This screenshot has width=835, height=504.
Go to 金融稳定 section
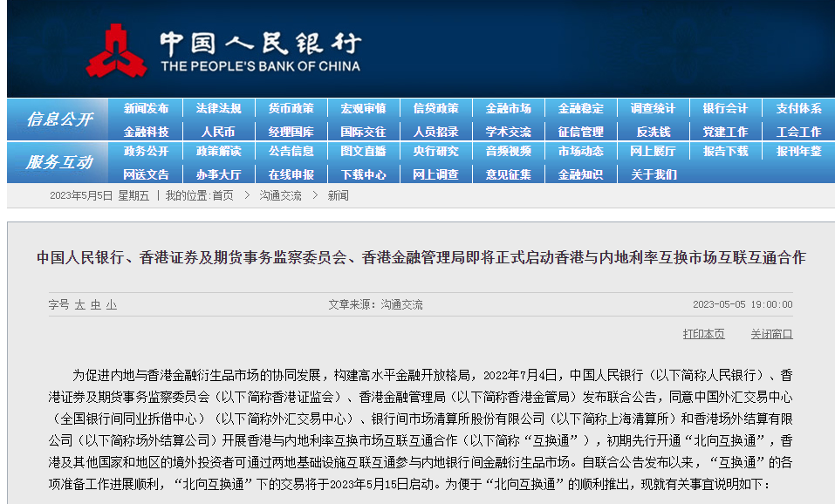(580, 109)
